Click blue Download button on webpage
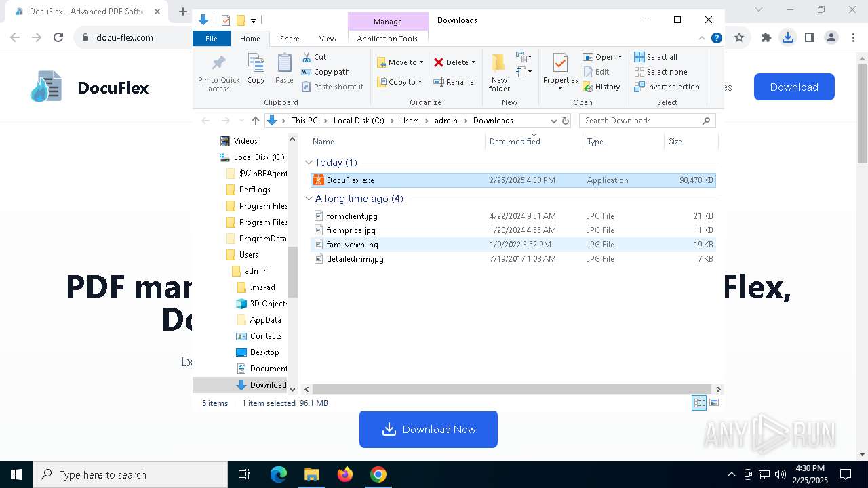The height and width of the screenshot is (488, 868). (x=794, y=87)
